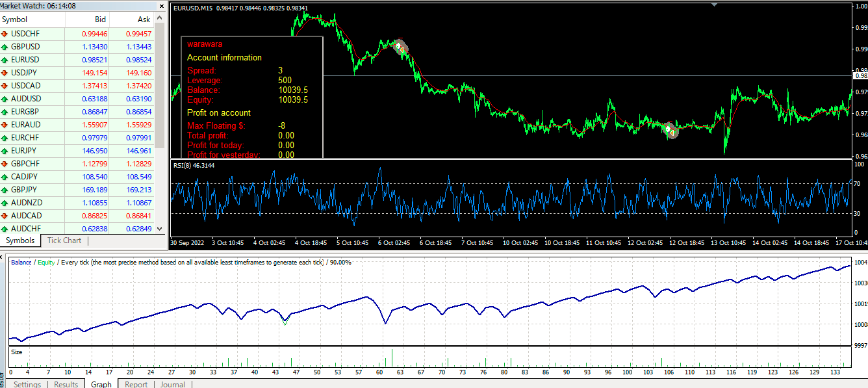Click the red down arrow beside USDJPY
The width and height of the screenshot is (868, 388).
coord(5,73)
